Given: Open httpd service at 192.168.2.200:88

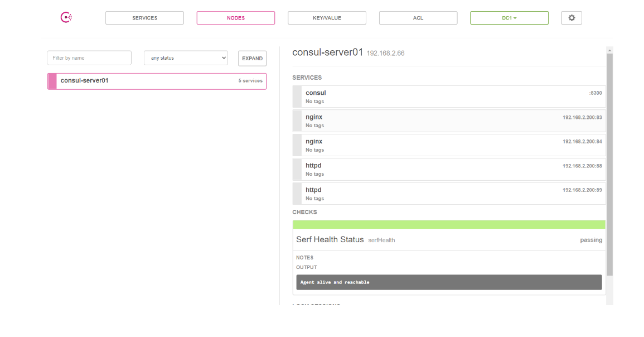Looking at the screenshot, I should coord(449,169).
